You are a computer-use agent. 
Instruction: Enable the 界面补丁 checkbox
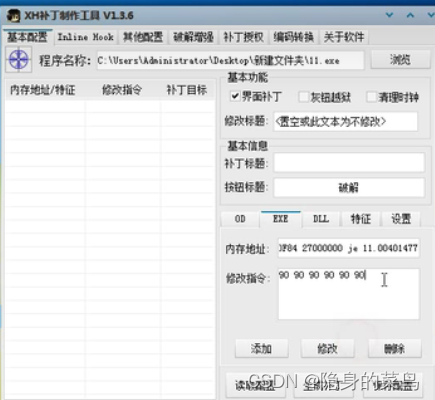tap(235, 96)
